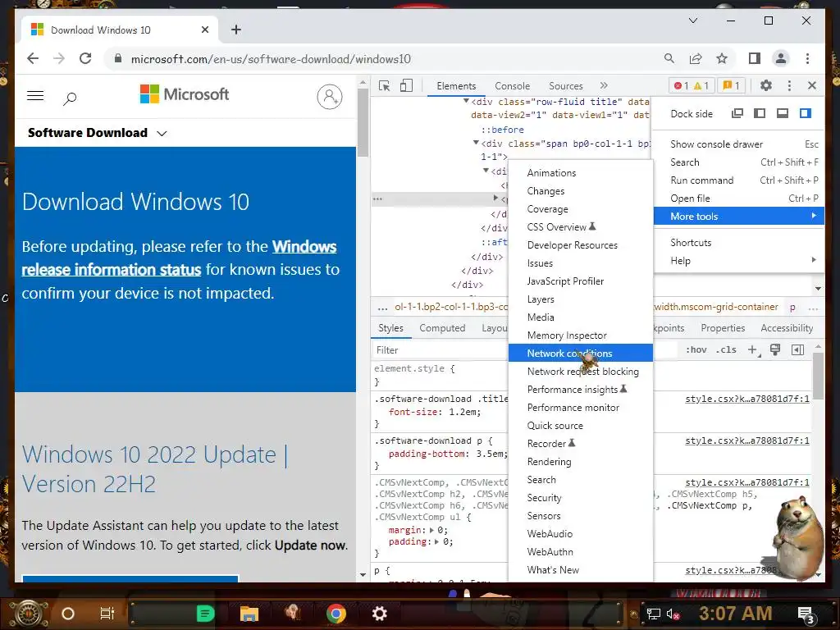Dock DevTools to the left
Screen dimensions: 840x630
pyautogui.click(x=760, y=113)
